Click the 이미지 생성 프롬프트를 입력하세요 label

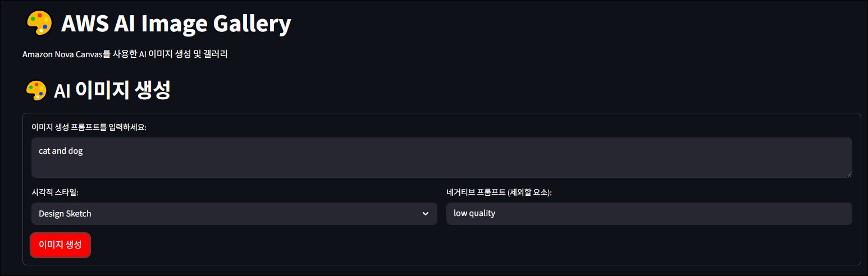(89, 127)
